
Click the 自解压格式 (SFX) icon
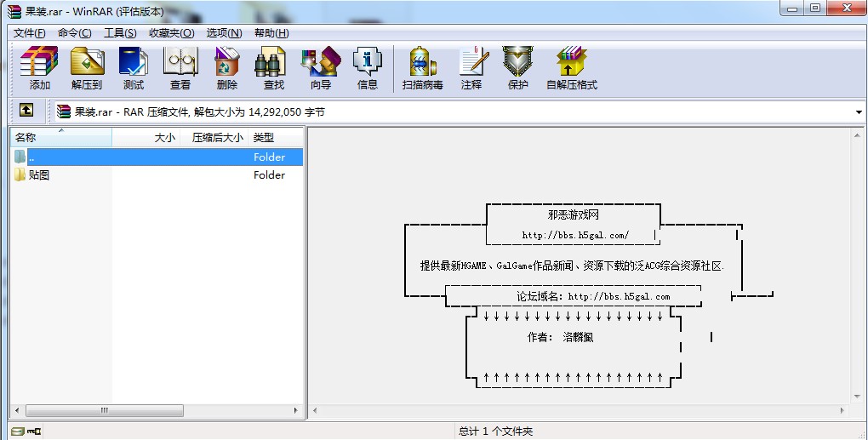572,62
